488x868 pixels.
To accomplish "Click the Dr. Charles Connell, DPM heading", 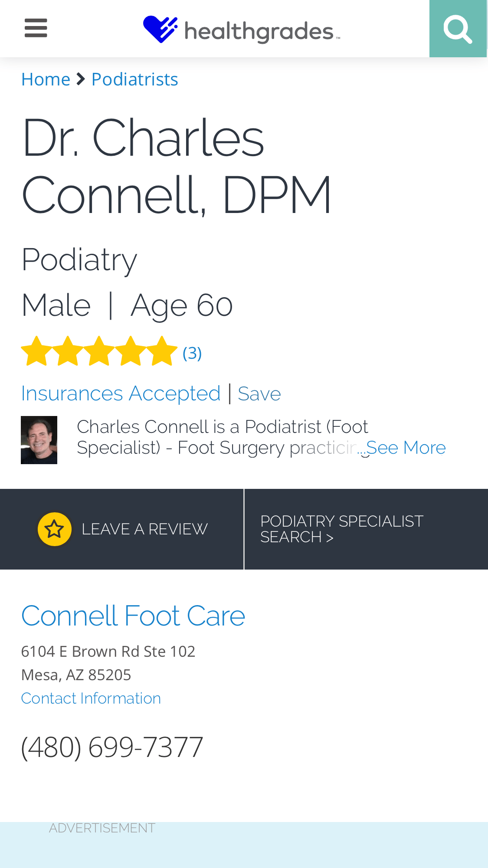I will pos(177,166).
